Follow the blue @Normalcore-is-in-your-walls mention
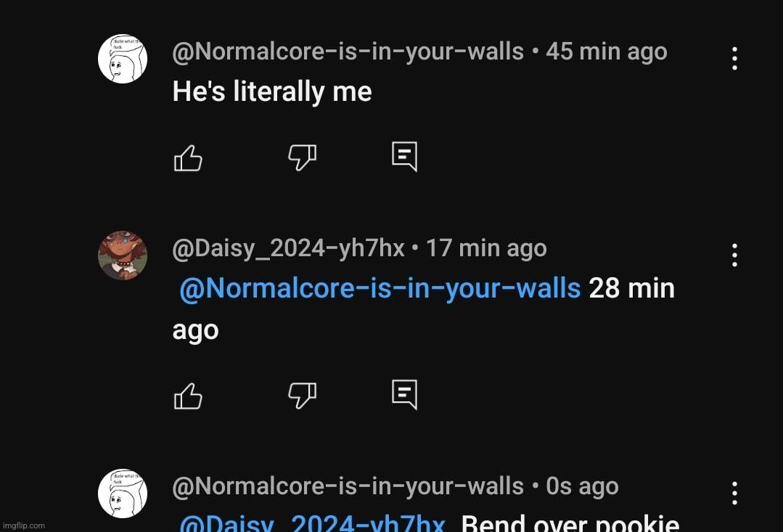 point(380,289)
